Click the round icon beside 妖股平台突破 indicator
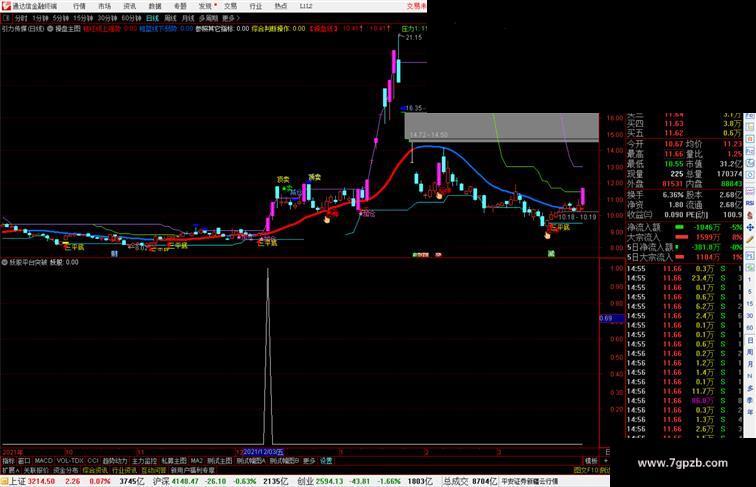This screenshot has height=487, width=756. [x=5, y=263]
